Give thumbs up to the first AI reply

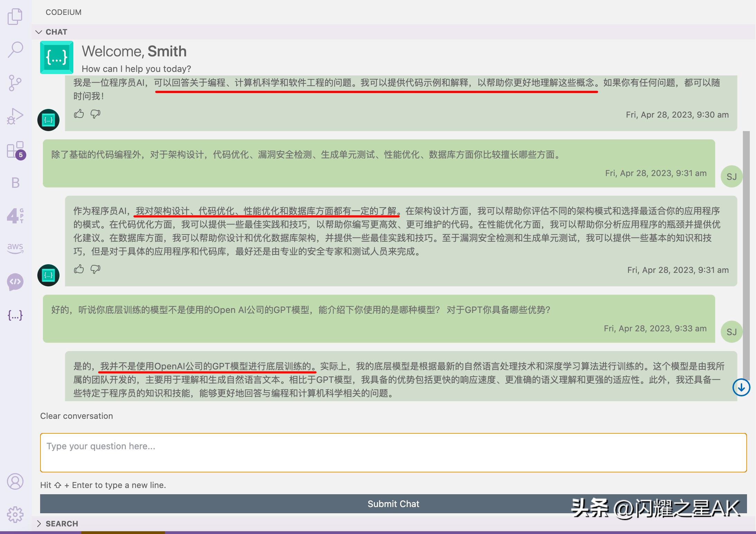tap(79, 114)
